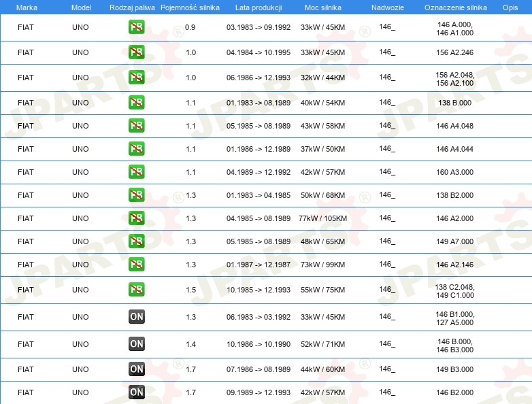
Task: Click the Oznaczenie silnika column header
Action: pos(455,7)
